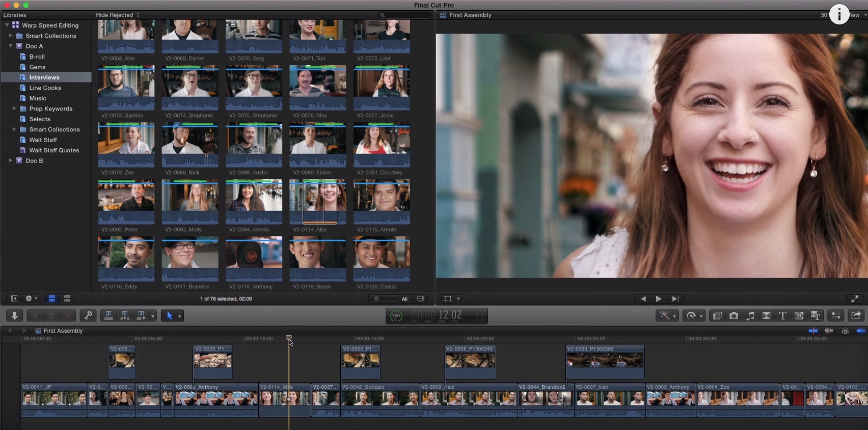Go to previous edit in viewer

point(642,299)
